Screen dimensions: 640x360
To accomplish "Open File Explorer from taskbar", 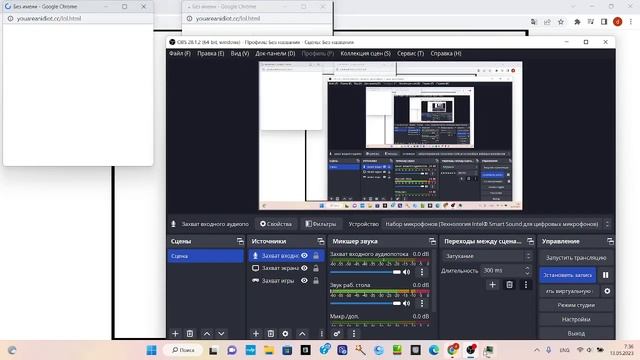I will (269, 350).
